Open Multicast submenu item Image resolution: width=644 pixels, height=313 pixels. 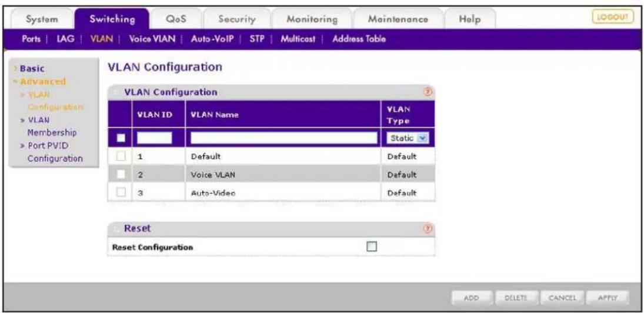click(x=298, y=39)
